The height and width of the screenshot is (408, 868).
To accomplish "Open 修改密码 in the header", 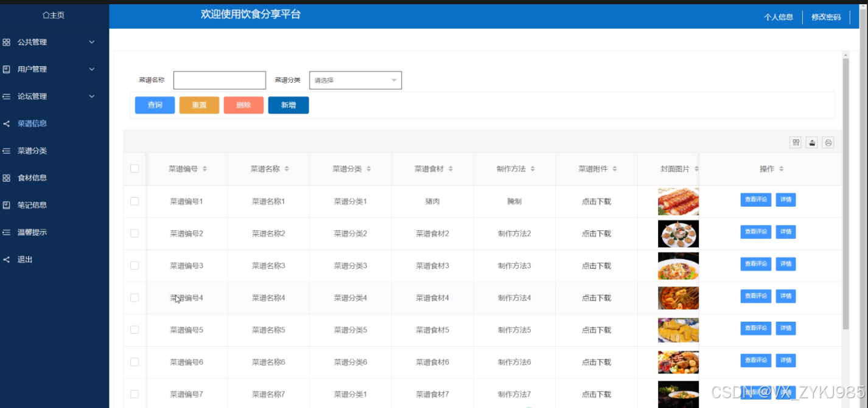I will (826, 17).
